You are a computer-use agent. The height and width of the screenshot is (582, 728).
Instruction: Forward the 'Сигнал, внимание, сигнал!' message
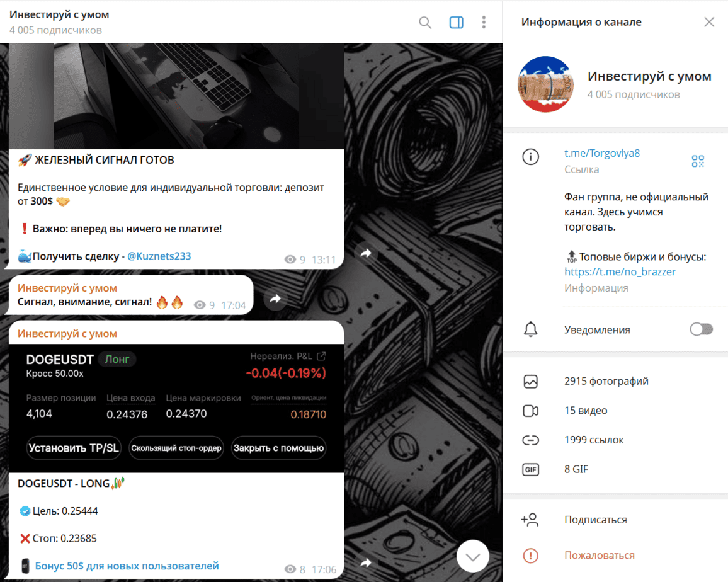(275, 299)
